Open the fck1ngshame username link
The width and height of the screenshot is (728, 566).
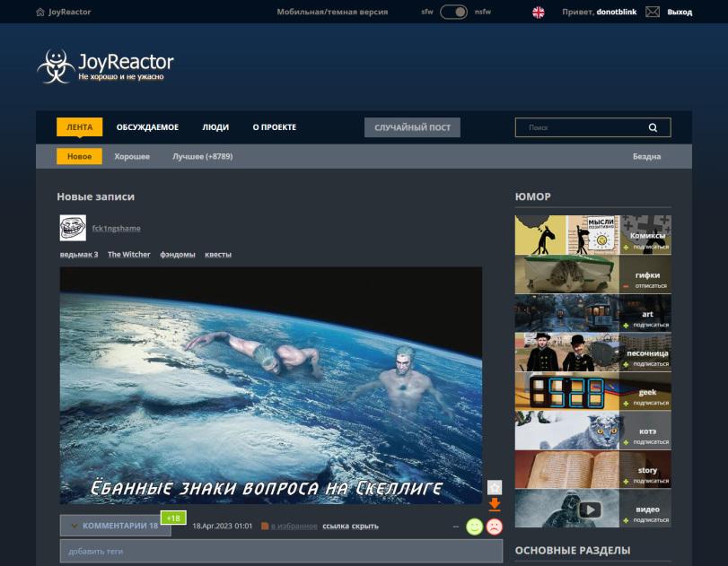click(x=117, y=228)
